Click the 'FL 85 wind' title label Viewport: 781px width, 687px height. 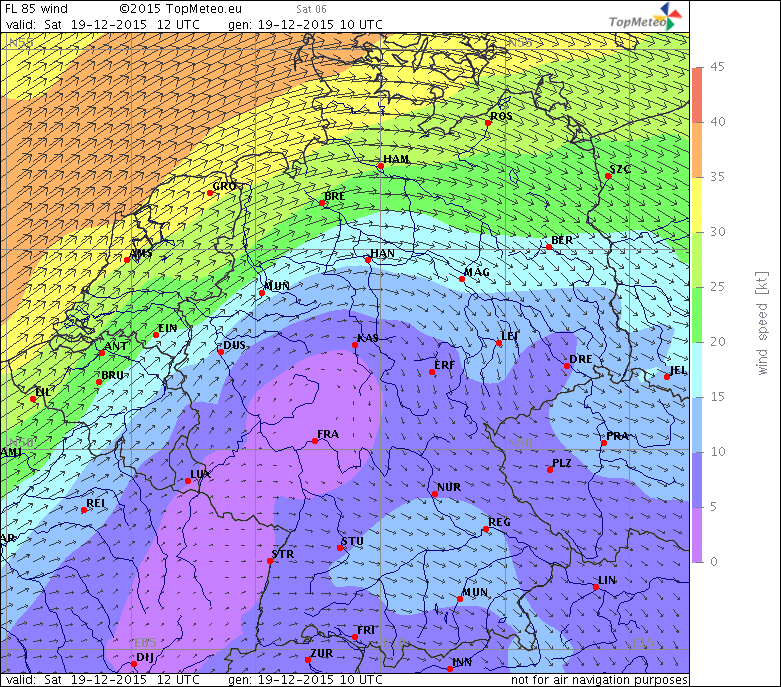pyautogui.click(x=37, y=7)
